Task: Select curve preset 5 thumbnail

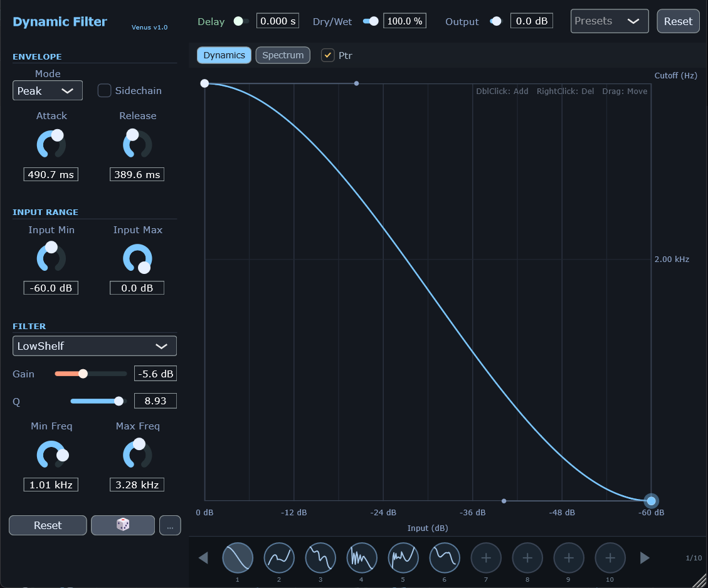Action: [x=403, y=557]
